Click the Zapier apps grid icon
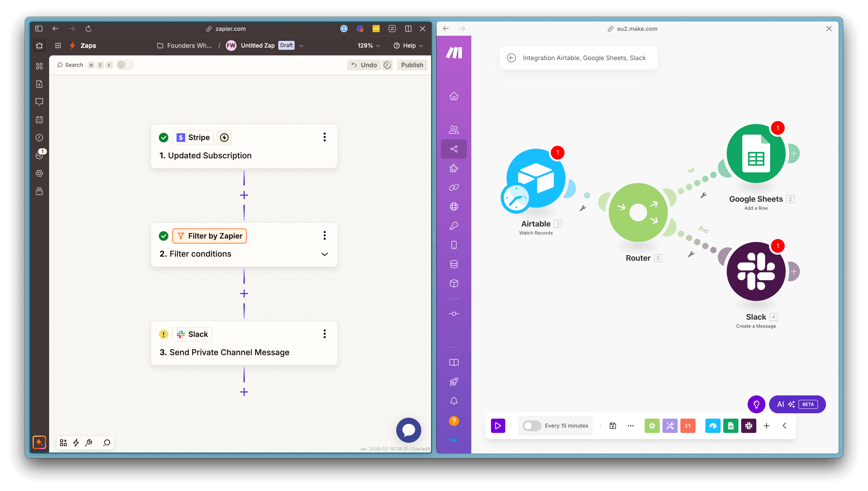This screenshot has width=868, height=491. 58,46
